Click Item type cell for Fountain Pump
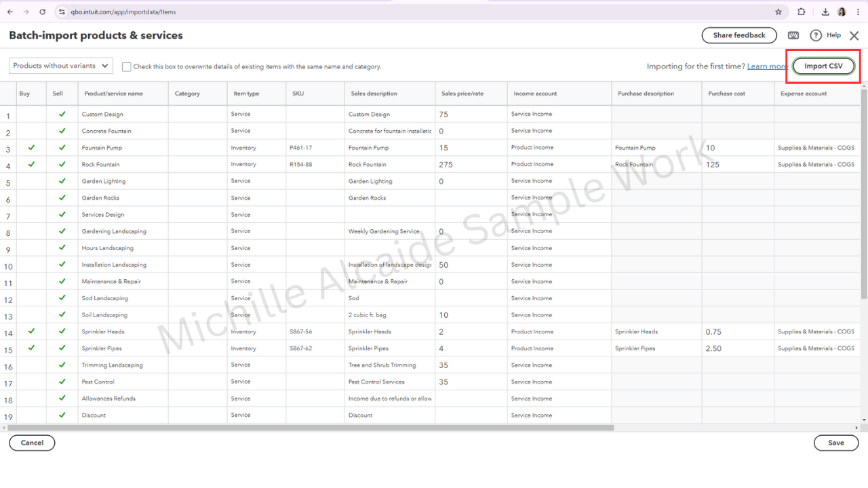Viewport: 868px width, 488px height. tap(257, 148)
